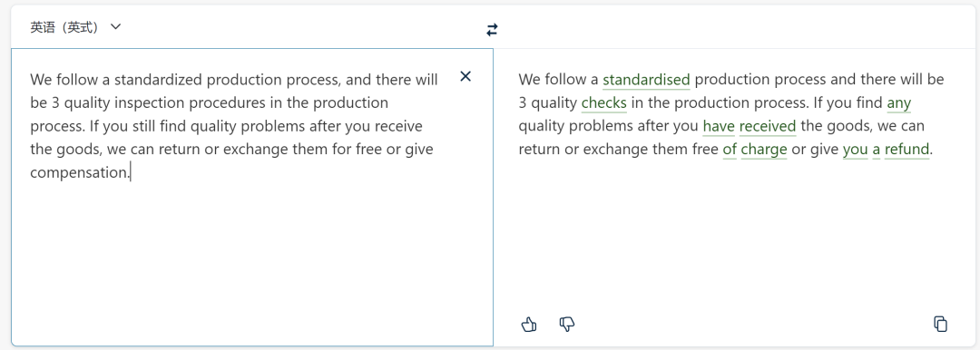Screen dimensions: 980x350
Task: Open suggestions for underlined word "charge"
Action: click(x=764, y=150)
